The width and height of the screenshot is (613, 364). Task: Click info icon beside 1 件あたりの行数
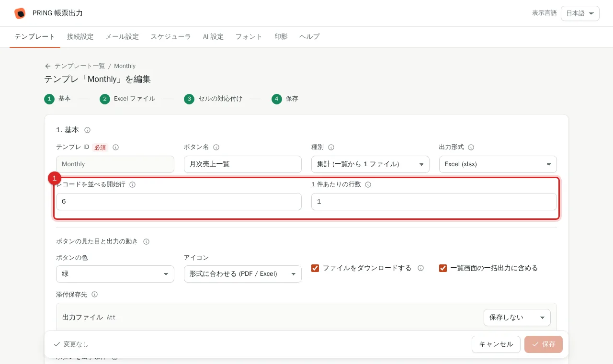tap(368, 184)
